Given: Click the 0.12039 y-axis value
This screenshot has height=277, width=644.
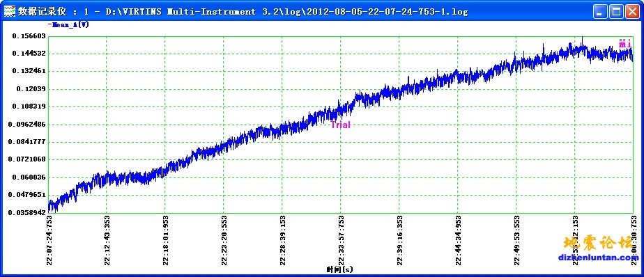Looking at the screenshot, I should (31, 88).
